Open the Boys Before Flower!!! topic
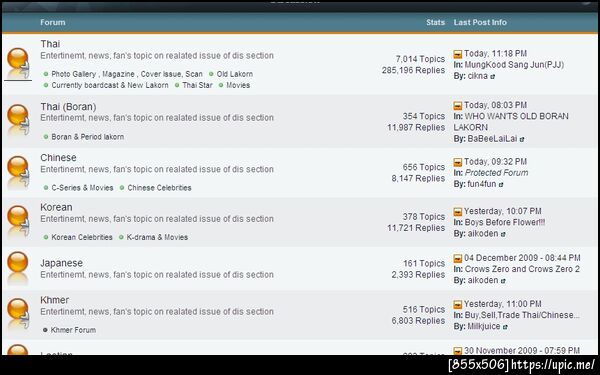 click(x=505, y=223)
